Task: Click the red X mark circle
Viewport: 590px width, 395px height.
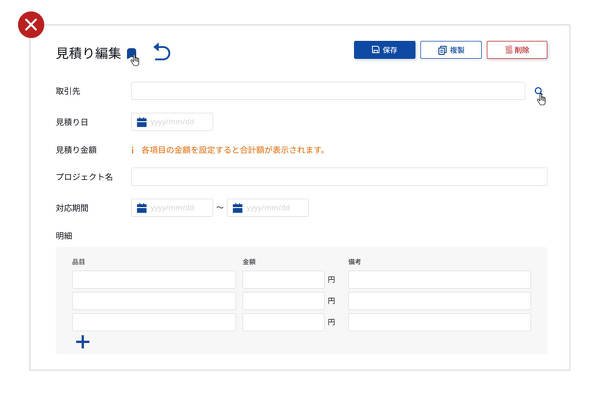Action: [x=31, y=25]
